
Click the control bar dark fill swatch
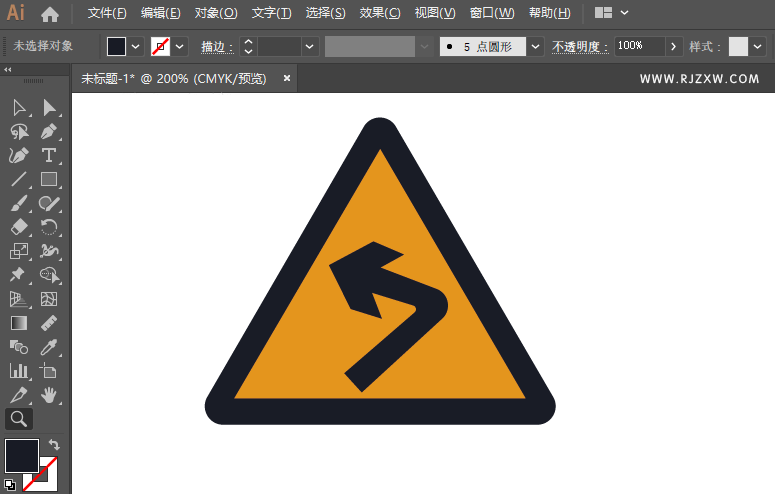pos(117,47)
